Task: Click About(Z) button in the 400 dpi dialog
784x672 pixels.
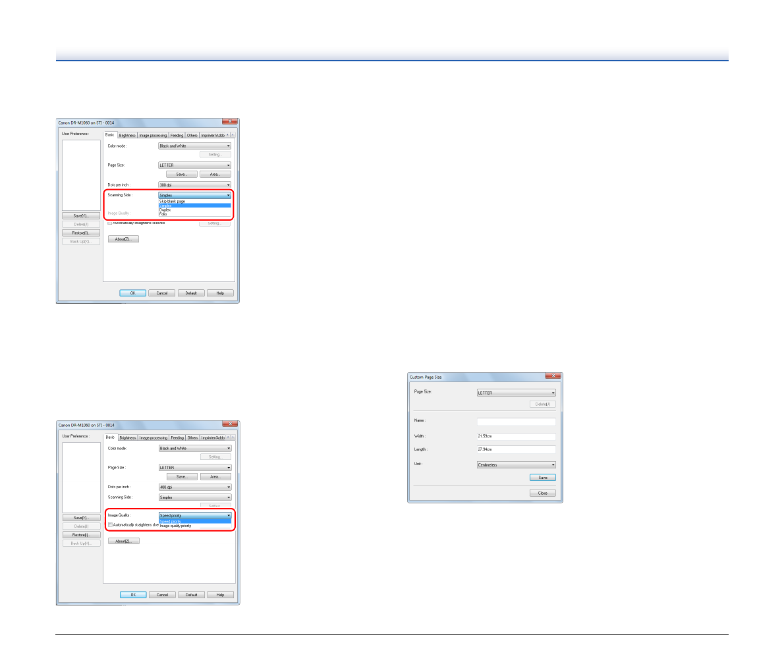Action: [123, 541]
